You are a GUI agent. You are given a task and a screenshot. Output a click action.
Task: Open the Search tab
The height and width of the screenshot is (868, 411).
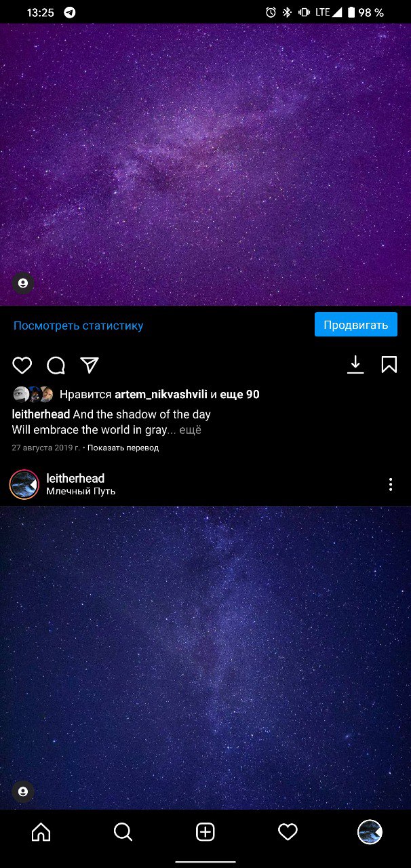click(x=123, y=832)
